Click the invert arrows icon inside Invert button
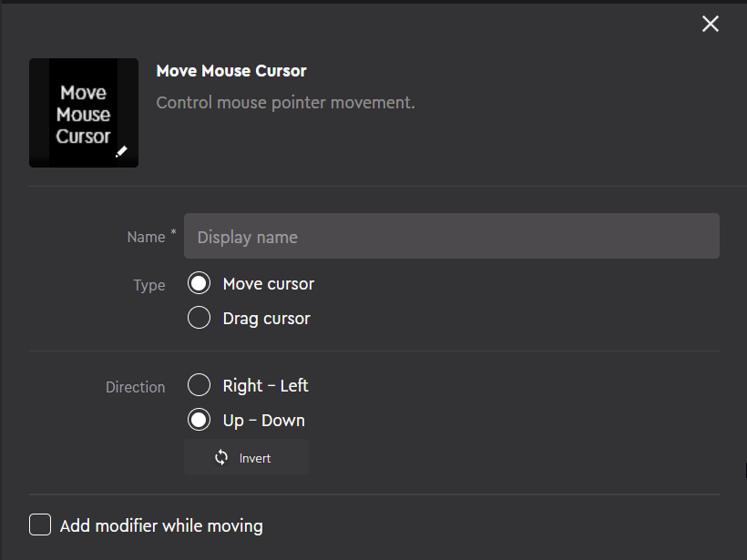The width and height of the screenshot is (747, 560). coord(221,457)
